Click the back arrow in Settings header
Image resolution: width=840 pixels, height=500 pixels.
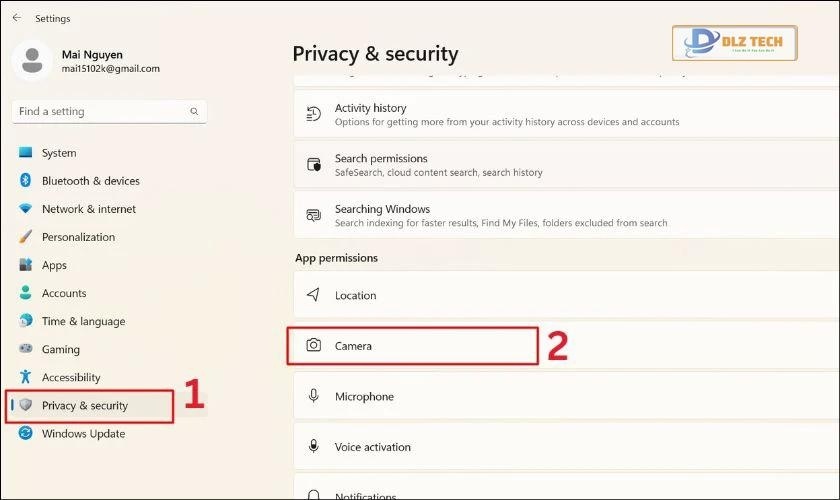(x=16, y=18)
